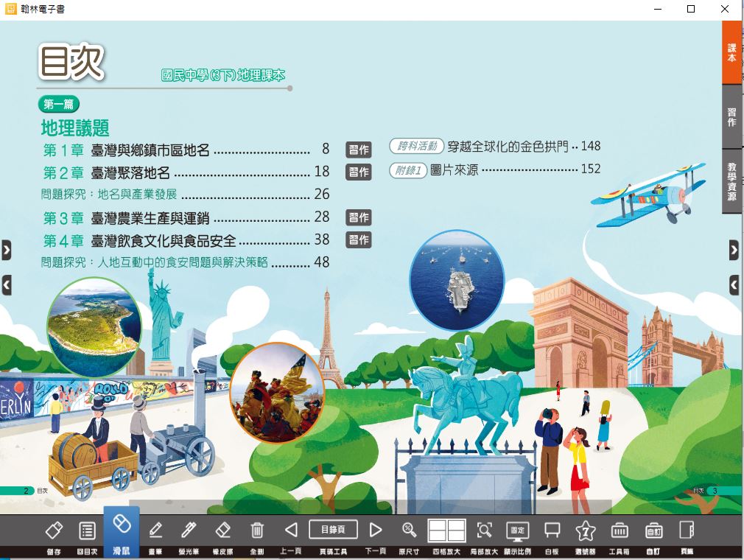Collapse the right-side panel using the lower chevron
This screenshot has width=744, height=560.
click(734, 284)
